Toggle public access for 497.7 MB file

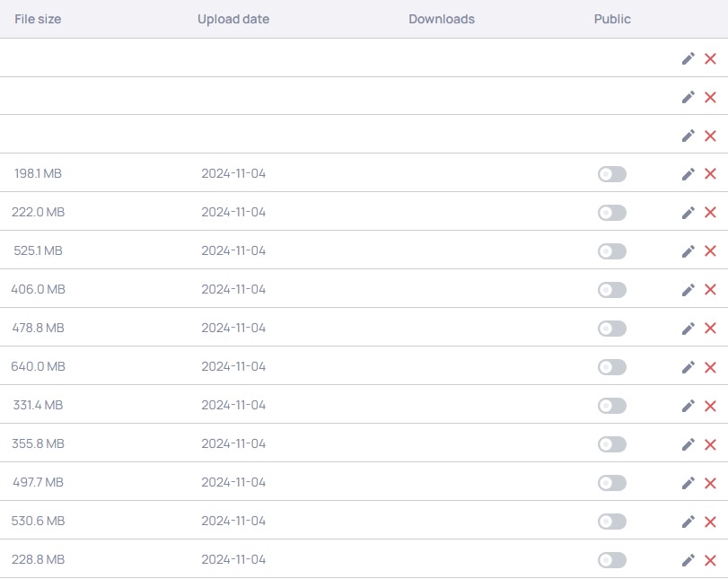coord(612,483)
